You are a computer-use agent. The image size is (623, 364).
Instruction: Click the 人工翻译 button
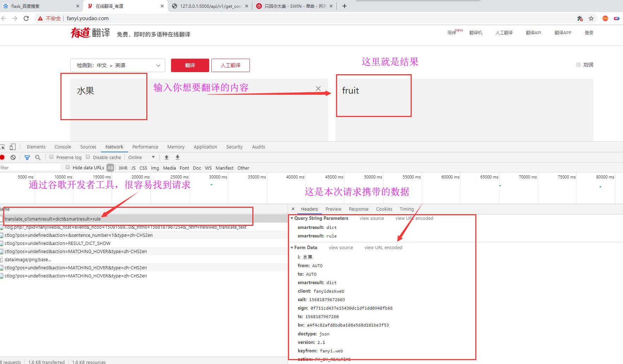click(x=230, y=65)
